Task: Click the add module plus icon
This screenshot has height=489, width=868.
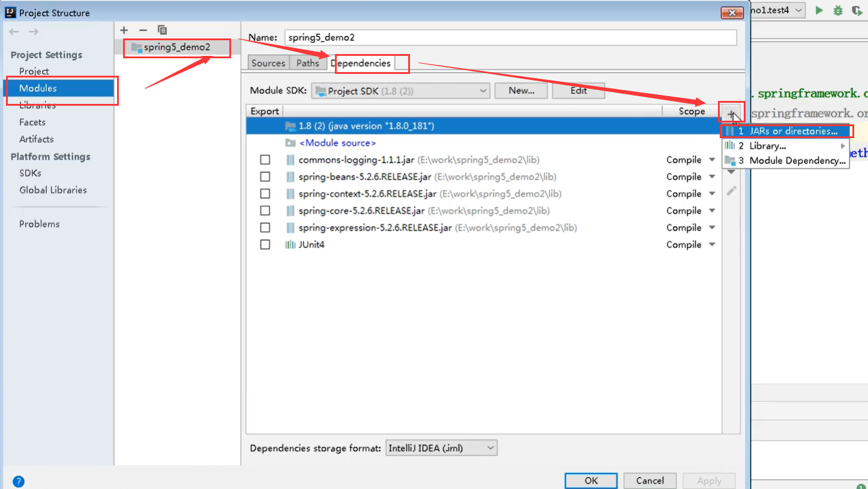Action: pyautogui.click(x=124, y=30)
